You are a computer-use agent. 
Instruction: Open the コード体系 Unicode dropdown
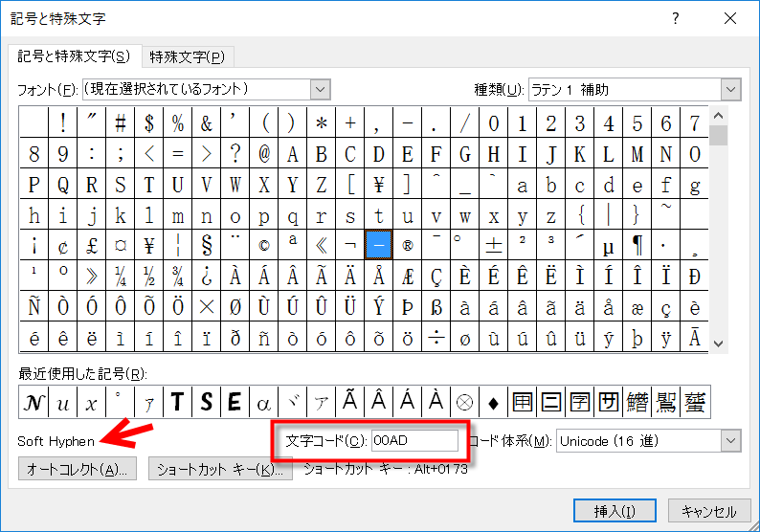731,440
